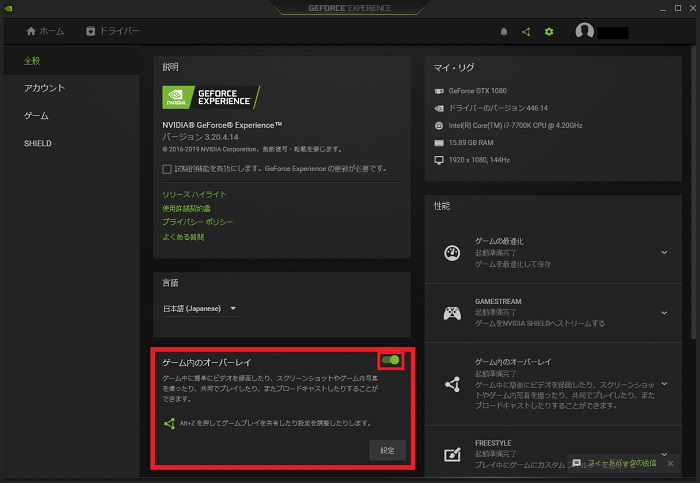Open settings gear icon
The height and width of the screenshot is (483, 700).
[549, 32]
